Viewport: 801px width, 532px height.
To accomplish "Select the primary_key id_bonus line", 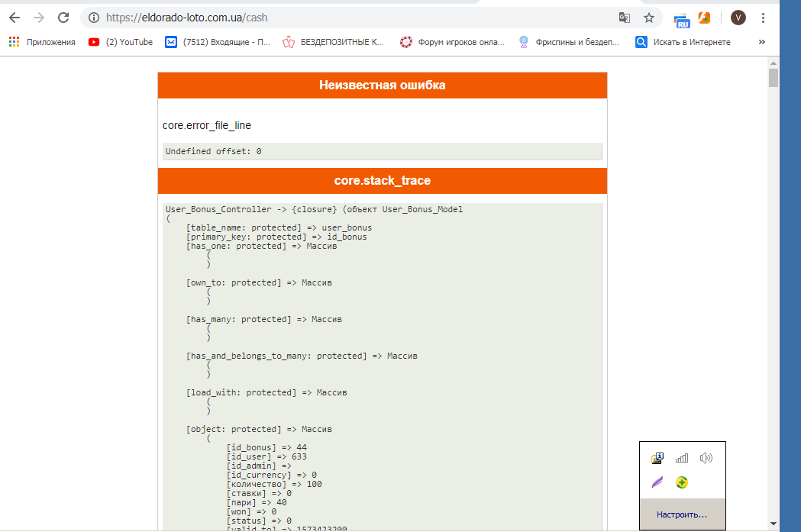I will coord(276,237).
